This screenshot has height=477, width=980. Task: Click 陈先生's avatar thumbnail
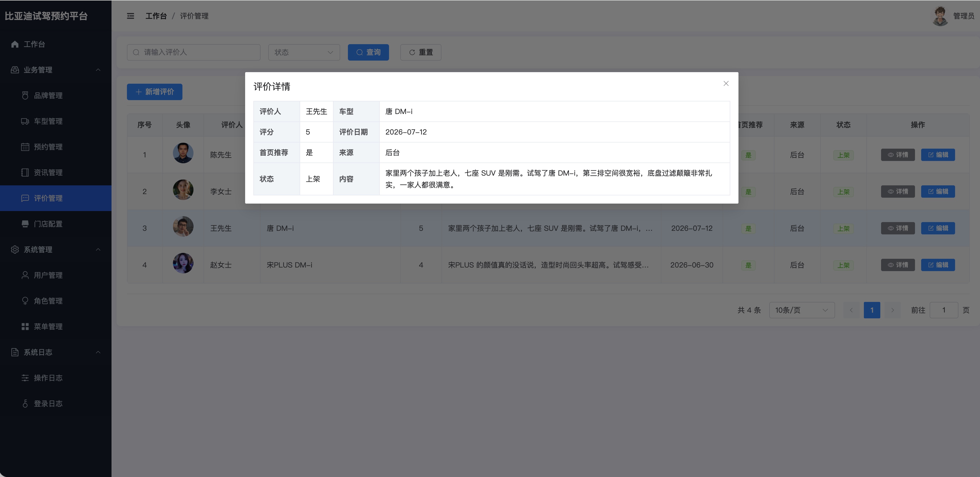pos(183,153)
